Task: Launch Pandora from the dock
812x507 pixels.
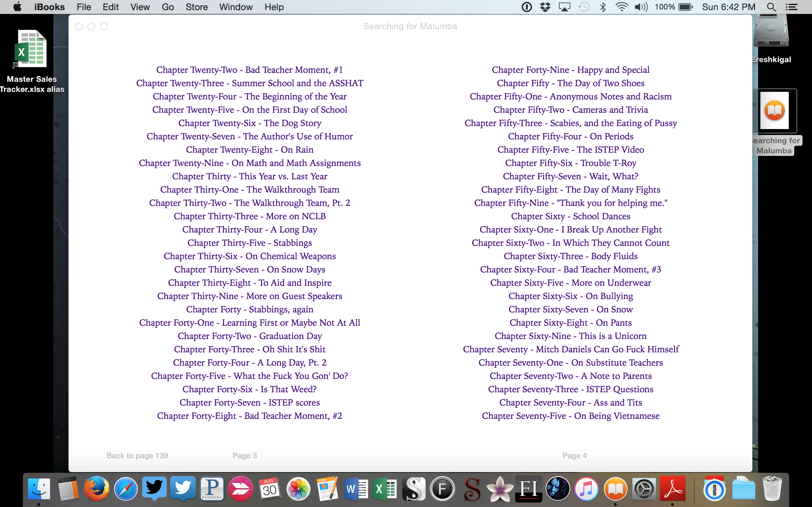Action: tap(212, 489)
